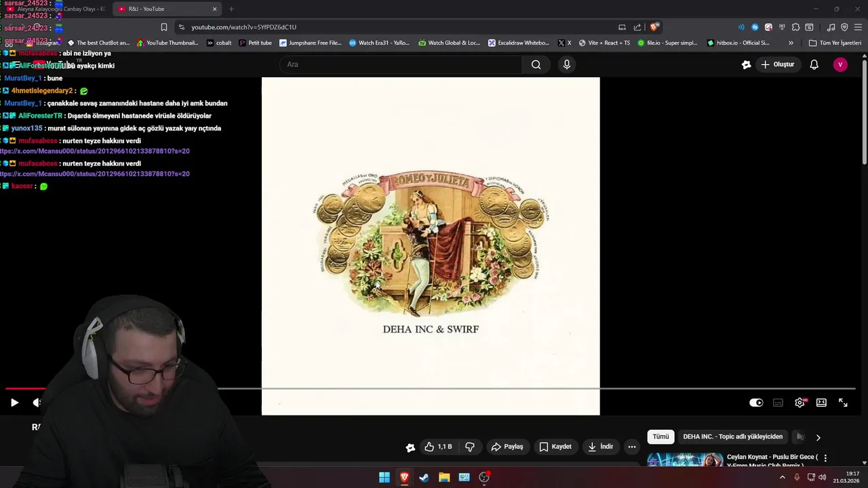The width and height of the screenshot is (868, 488).
Task: Open the extensions puzzle icon
Action: tap(795, 27)
